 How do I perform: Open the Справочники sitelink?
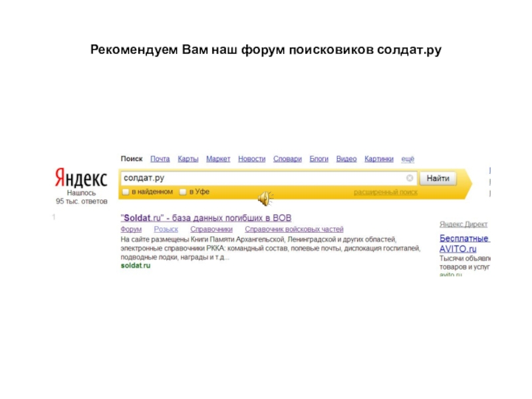pyautogui.click(x=211, y=229)
